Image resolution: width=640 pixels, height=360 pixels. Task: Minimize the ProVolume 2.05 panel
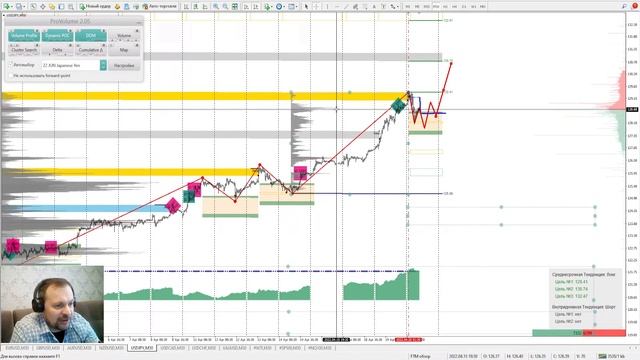pos(139,22)
